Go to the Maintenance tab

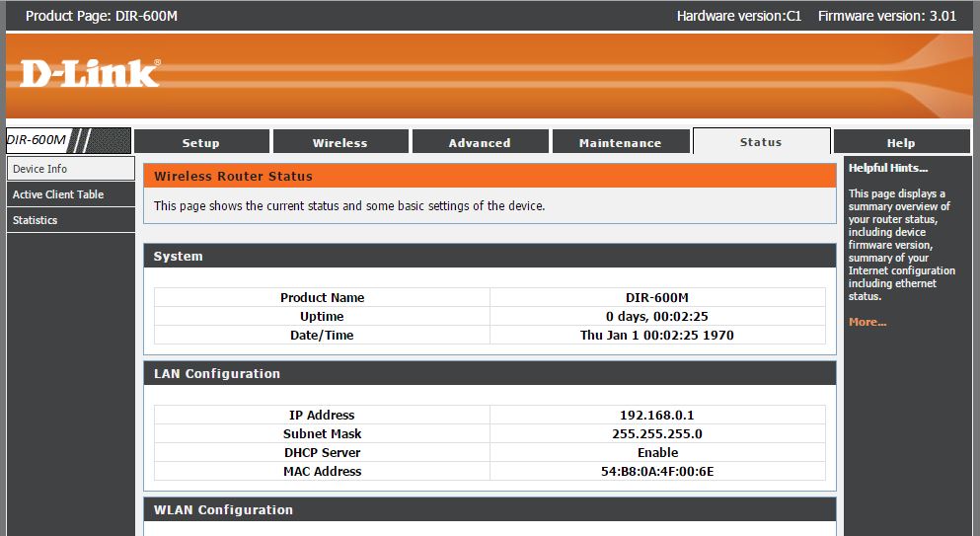621,142
